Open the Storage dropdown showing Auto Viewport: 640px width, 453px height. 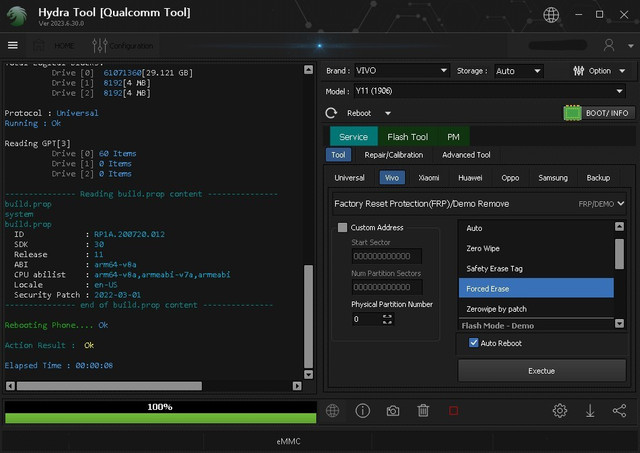518,71
